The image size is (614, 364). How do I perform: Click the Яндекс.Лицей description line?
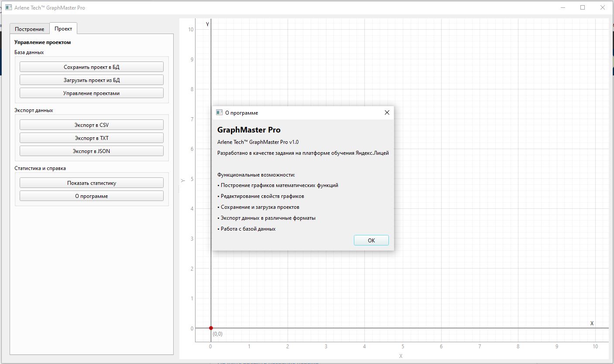point(303,153)
